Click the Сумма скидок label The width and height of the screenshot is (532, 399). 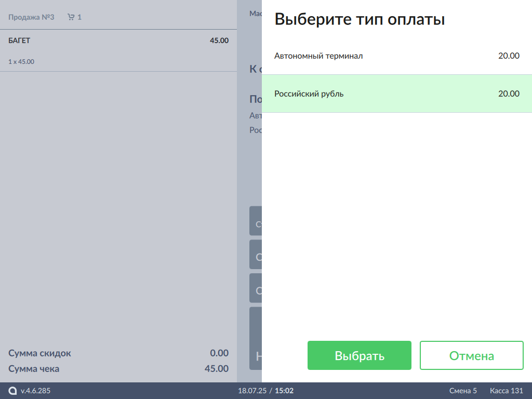click(x=39, y=353)
